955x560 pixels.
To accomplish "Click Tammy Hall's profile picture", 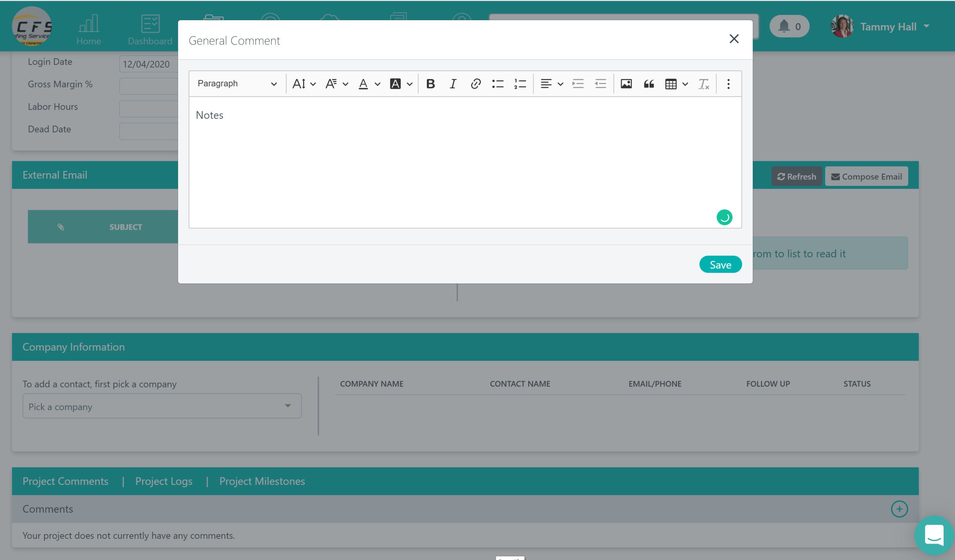I will click(x=842, y=26).
